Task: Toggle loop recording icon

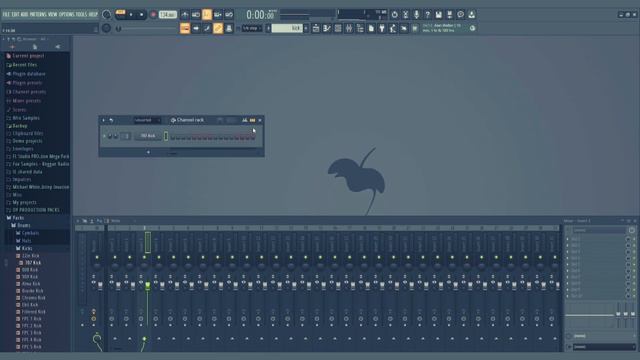Action: (x=229, y=15)
